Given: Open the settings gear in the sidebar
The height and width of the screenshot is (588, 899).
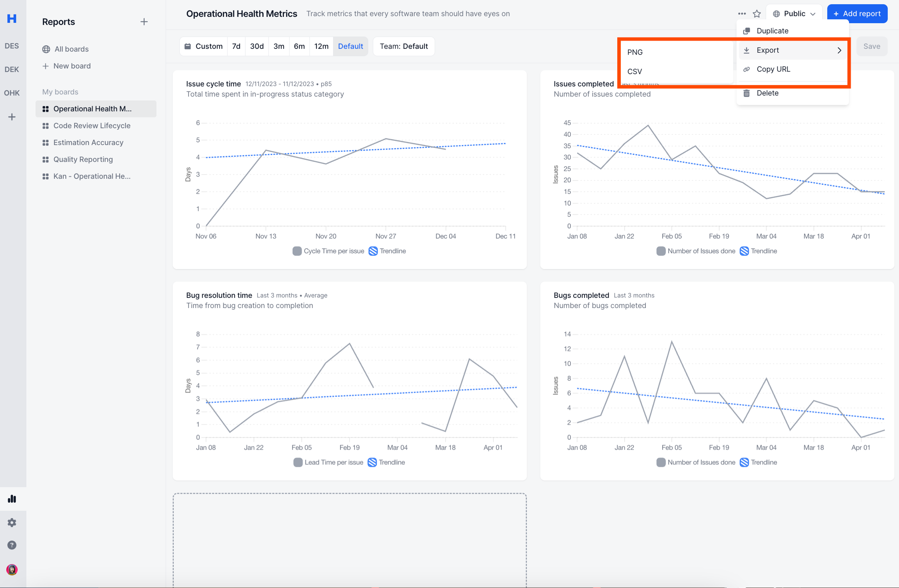Looking at the screenshot, I should pos(12,522).
